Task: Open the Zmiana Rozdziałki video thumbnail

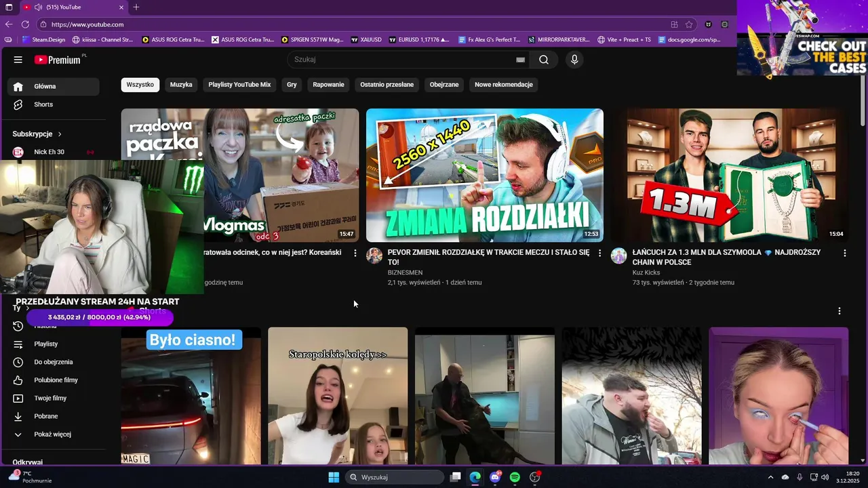Action: tap(485, 175)
